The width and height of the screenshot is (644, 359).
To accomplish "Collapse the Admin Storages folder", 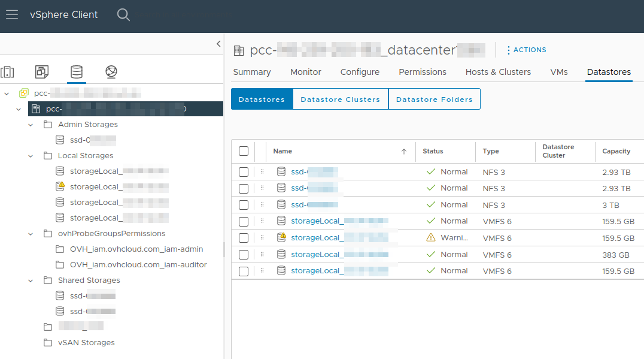I will pyautogui.click(x=29, y=124).
